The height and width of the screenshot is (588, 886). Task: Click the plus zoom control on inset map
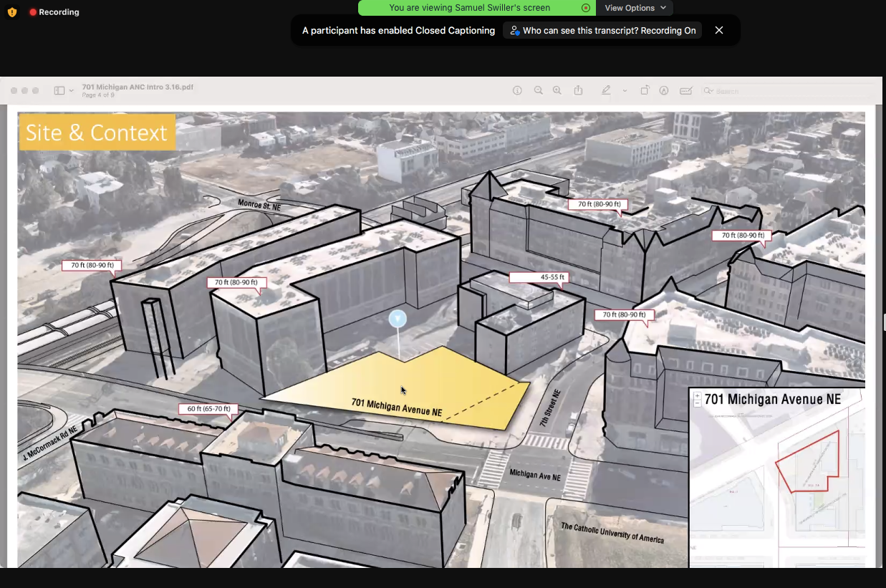(697, 395)
